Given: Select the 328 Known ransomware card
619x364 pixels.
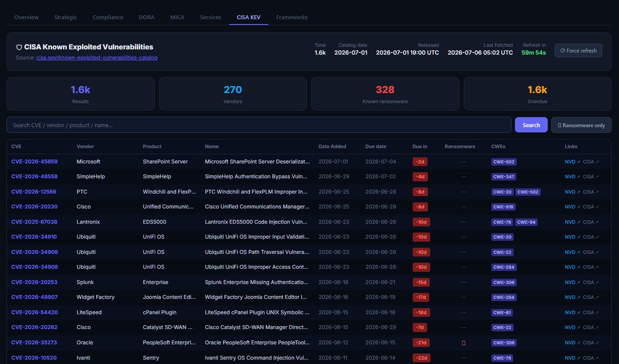Looking at the screenshot, I should pos(385,94).
